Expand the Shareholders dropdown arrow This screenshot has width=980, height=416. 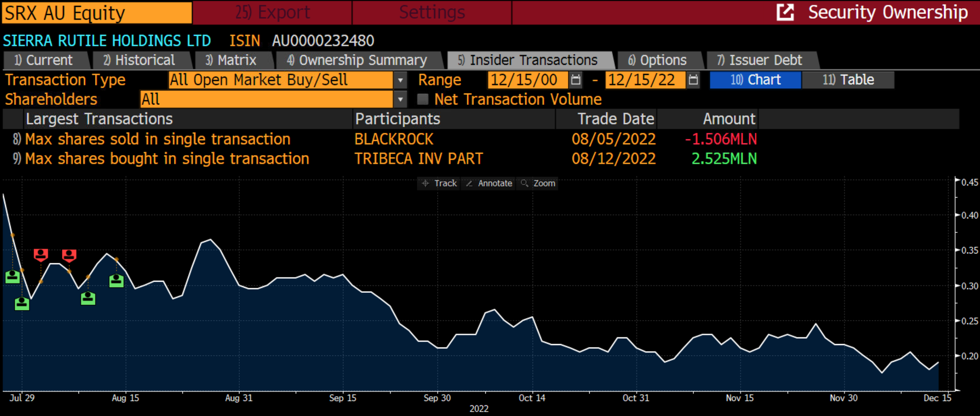[x=400, y=99]
